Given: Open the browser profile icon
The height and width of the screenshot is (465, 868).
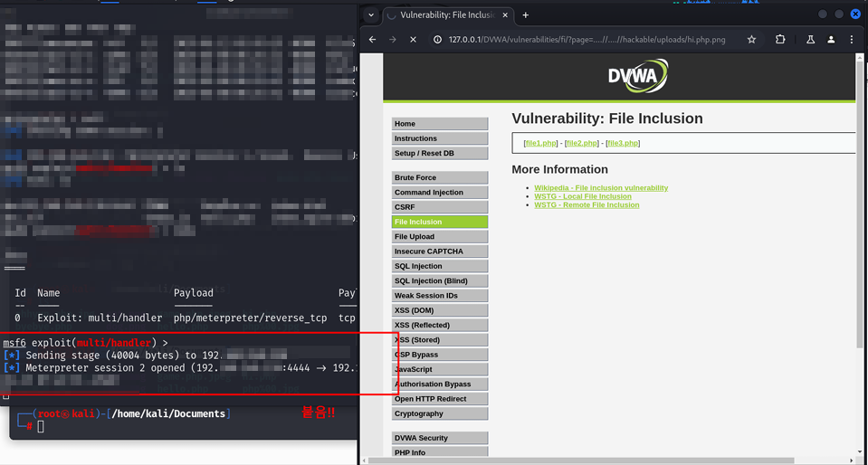Looking at the screenshot, I should [831, 39].
